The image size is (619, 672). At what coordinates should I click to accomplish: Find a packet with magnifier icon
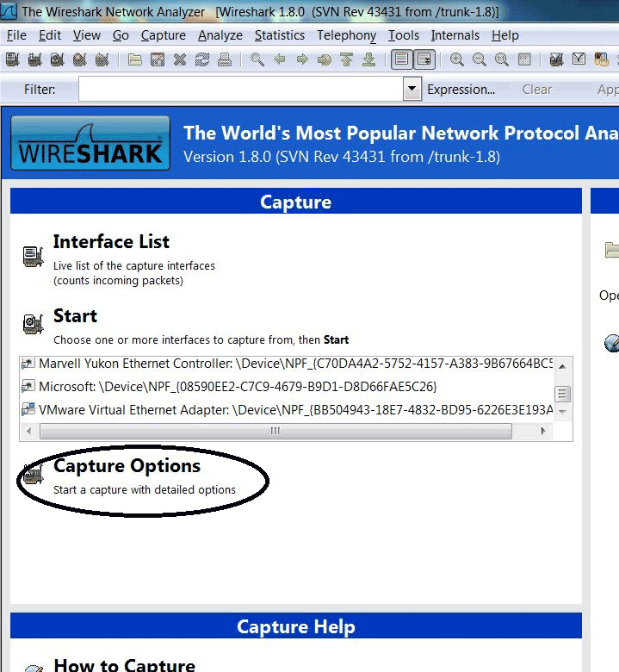[257, 59]
